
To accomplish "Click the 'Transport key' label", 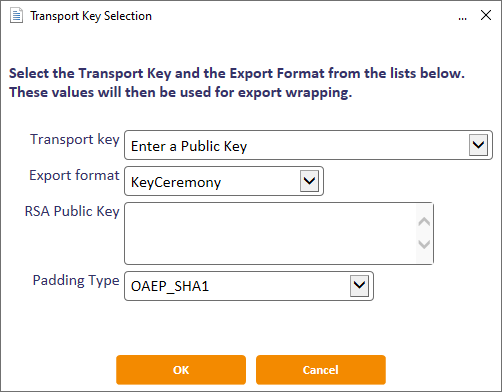I will click(x=75, y=140).
